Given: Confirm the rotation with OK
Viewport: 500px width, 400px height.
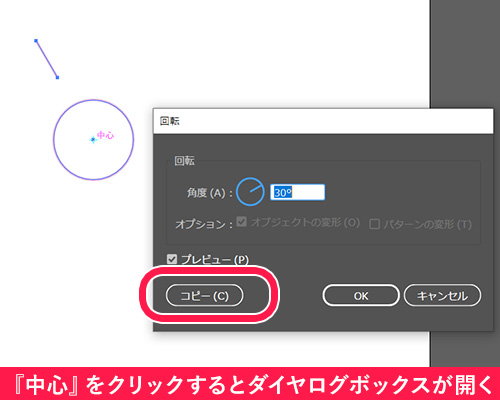Looking at the screenshot, I should point(361,295).
